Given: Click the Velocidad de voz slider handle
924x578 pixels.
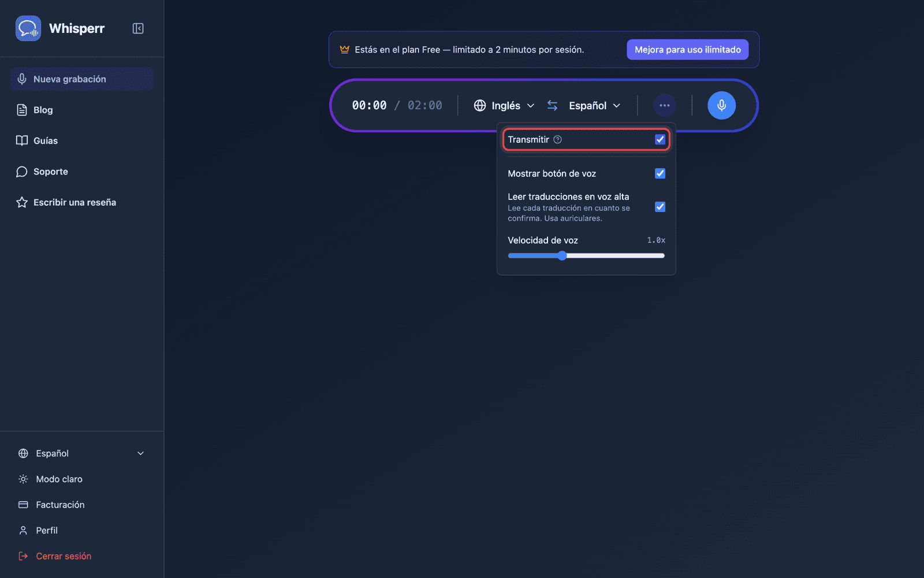Looking at the screenshot, I should (x=562, y=255).
